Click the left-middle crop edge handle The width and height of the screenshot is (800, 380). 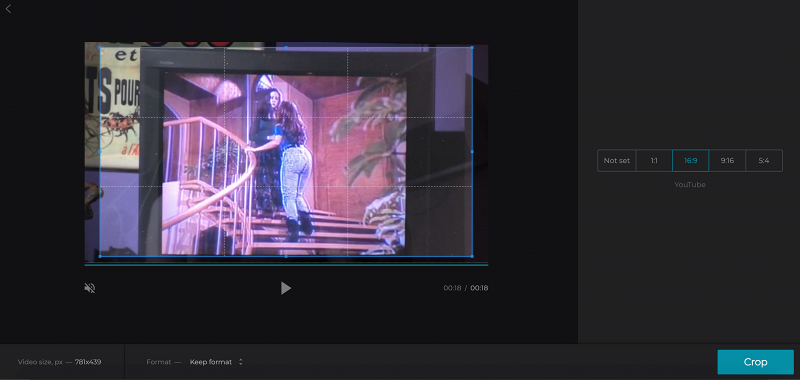click(99, 151)
